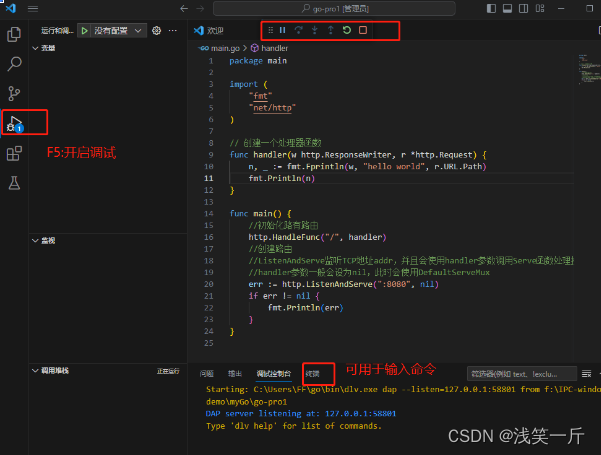
Task: Click the hamburger menu icon in title bar
Action: click(x=33, y=8)
